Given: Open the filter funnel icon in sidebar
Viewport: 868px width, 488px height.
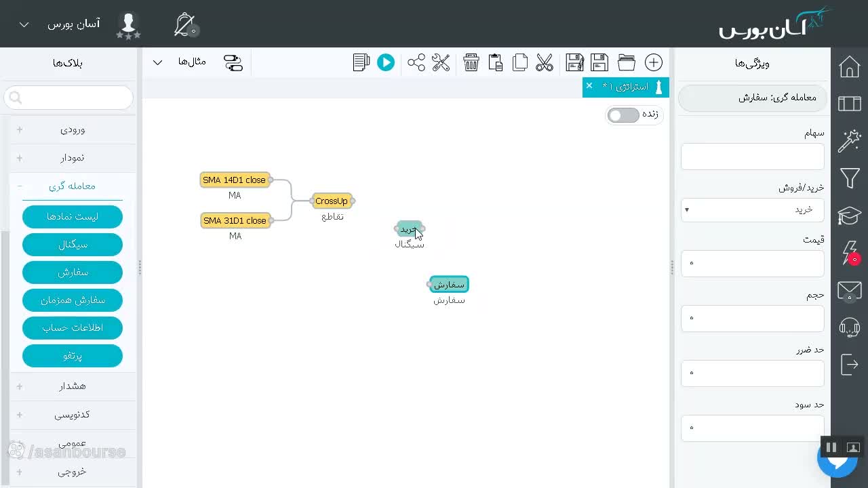Looking at the screenshot, I should point(850,178).
